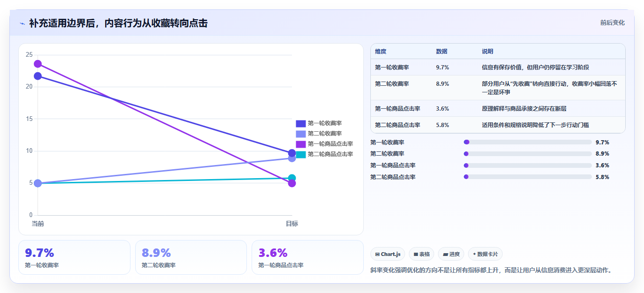The height and width of the screenshot is (293, 644).
Task: Click the cyan data point at 目标
Action: (x=292, y=178)
